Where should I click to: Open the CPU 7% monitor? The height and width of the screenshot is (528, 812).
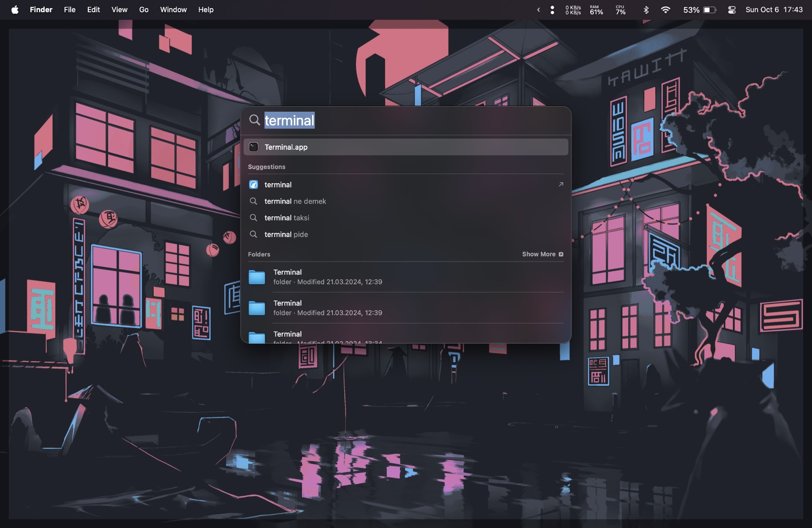tap(621, 10)
